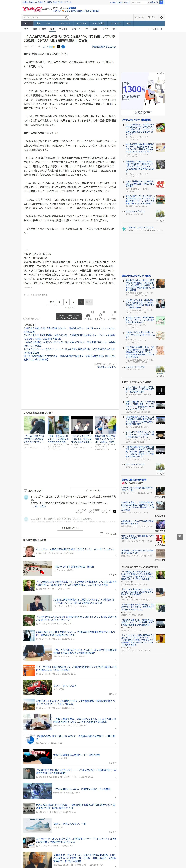Screen dimensions: 186x868
Task: Open the トピックス一覧 link
Action: tap(155, 29)
